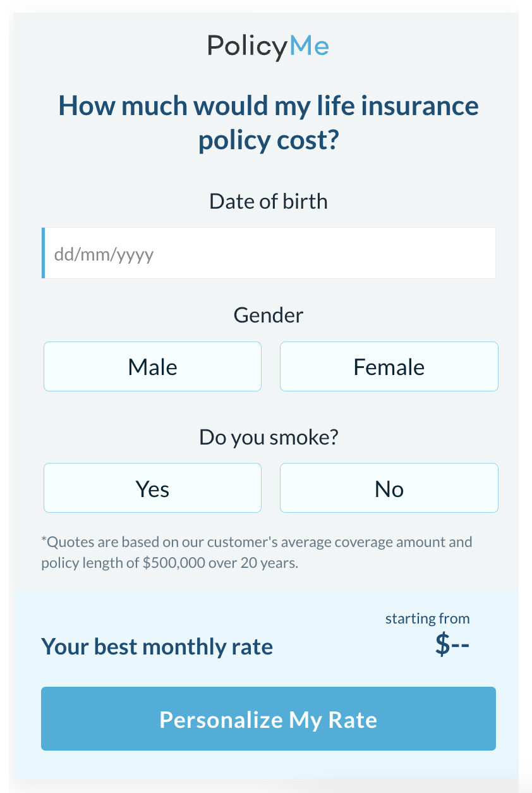
Task: Click the "Date of birth" label
Action: pyautogui.click(x=269, y=202)
